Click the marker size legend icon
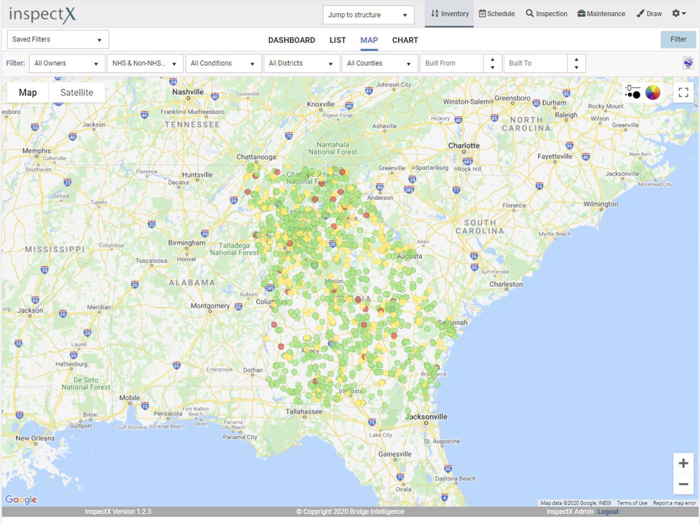Image resolution: width=700 pixels, height=525 pixels. pyautogui.click(x=633, y=92)
